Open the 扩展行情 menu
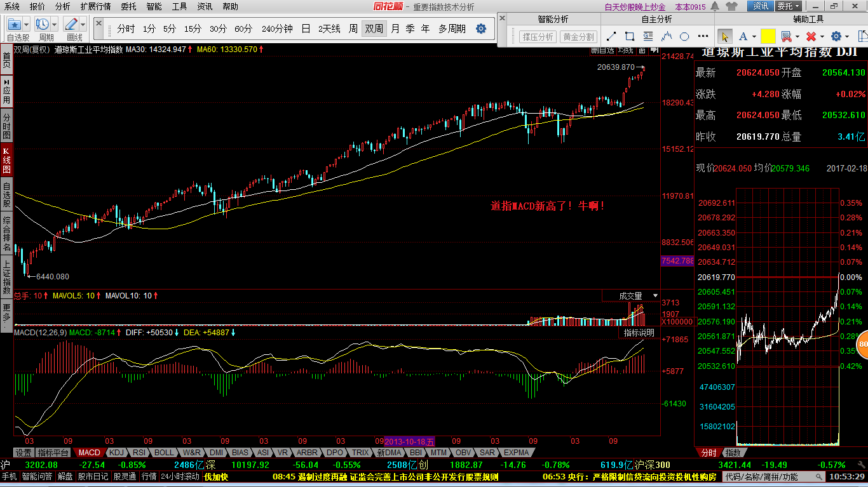Screen dimensions: 868x487 (95, 6)
